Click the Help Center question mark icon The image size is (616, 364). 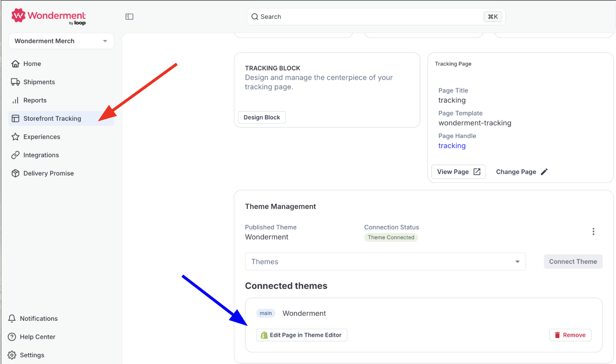pos(12,337)
